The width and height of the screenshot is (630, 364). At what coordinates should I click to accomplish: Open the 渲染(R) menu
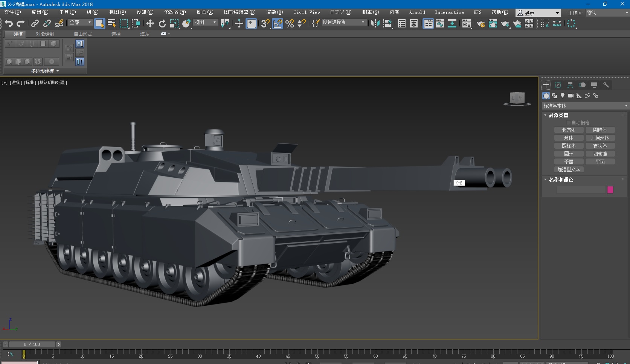coord(274,12)
